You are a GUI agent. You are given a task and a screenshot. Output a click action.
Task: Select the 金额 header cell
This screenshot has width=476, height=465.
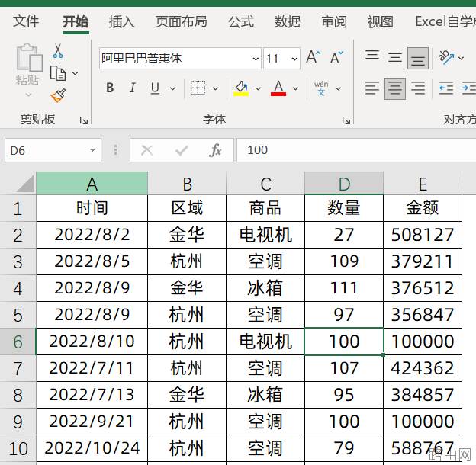coord(423,208)
